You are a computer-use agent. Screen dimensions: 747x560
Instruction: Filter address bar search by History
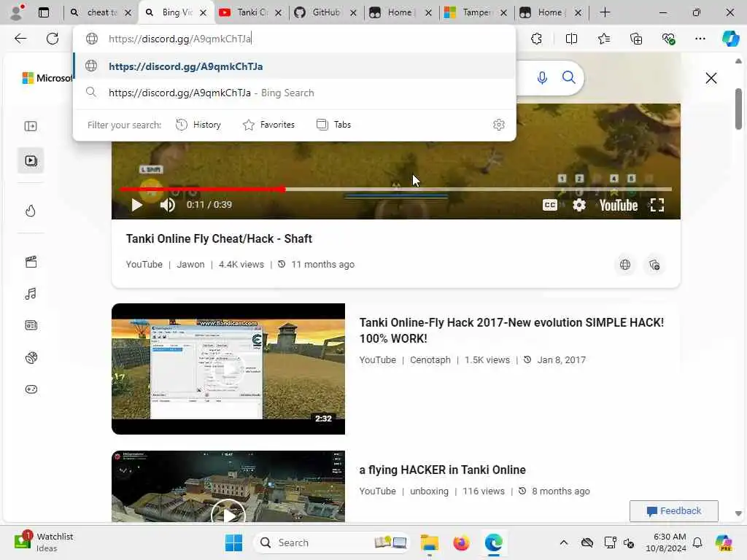(x=198, y=125)
